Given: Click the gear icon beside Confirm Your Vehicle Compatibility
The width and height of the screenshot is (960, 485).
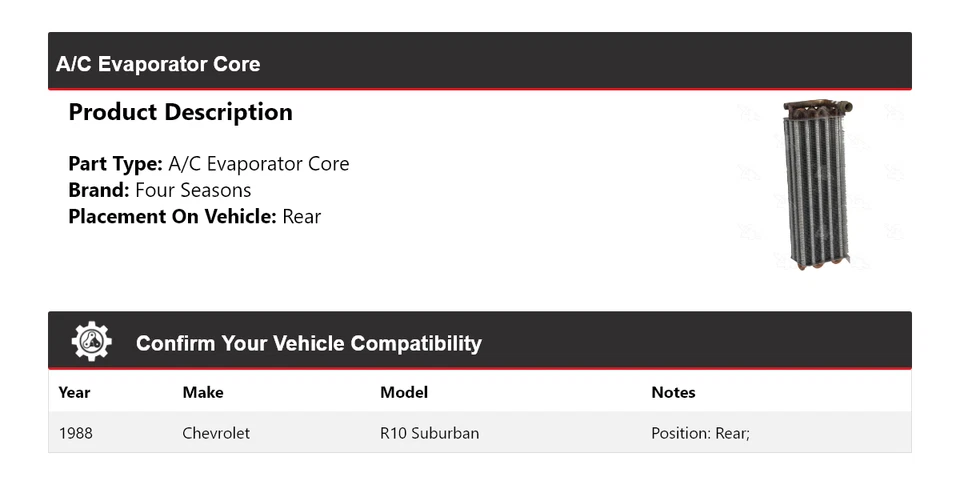Looking at the screenshot, I should [91, 342].
